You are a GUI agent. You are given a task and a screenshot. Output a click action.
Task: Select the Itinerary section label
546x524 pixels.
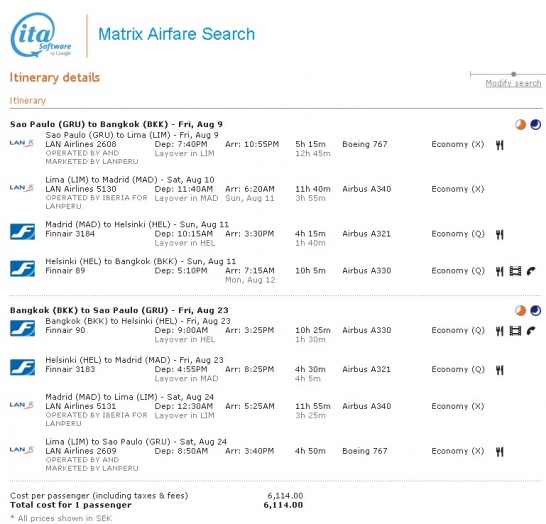coord(28,101)
